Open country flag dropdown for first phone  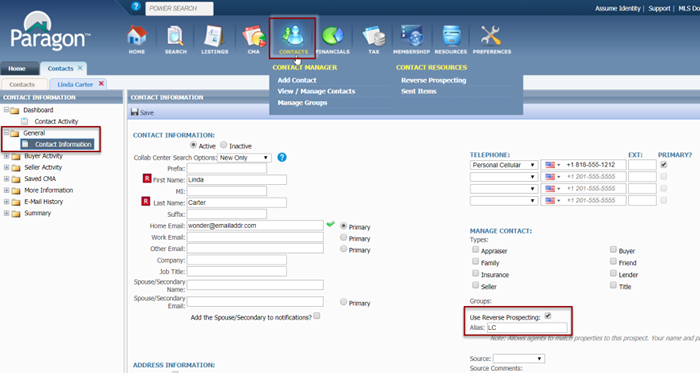click(553, 165)
